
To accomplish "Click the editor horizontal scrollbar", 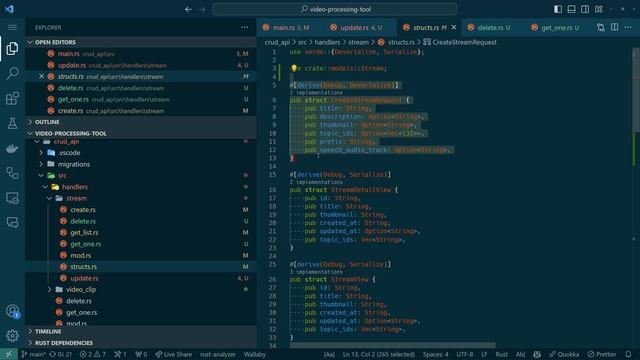I will click(x=392, y=345).
